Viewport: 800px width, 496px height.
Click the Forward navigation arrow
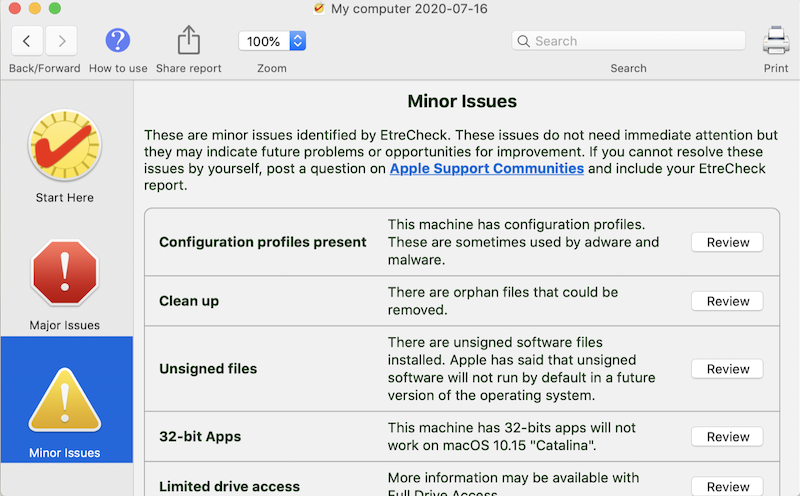pos(62,41)
